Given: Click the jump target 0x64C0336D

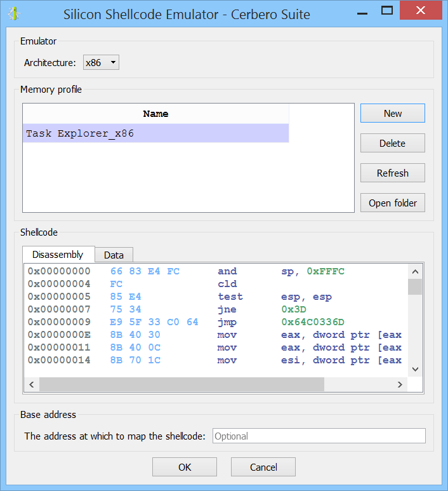Looking at the screenshot, I should tap(313, 322).
